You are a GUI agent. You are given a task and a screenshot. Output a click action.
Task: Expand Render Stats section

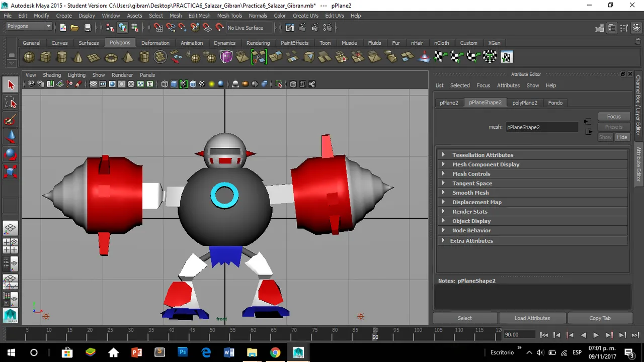(x=532, y=212)
